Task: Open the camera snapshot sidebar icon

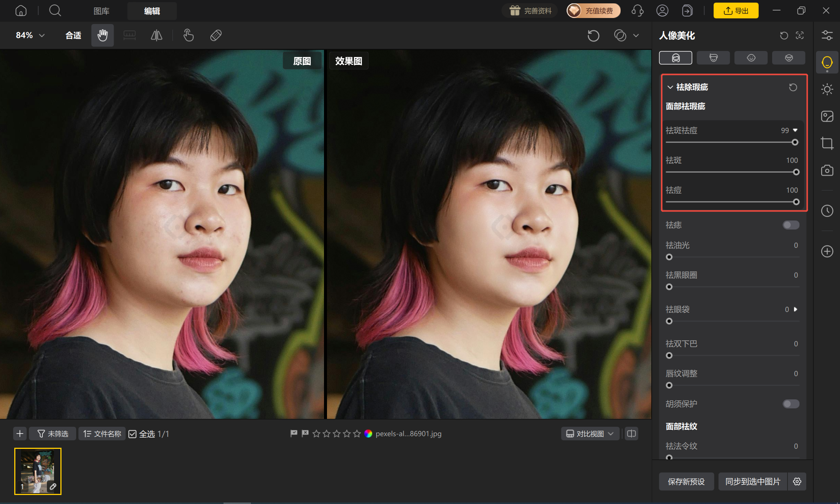Action: coord(827,170)
